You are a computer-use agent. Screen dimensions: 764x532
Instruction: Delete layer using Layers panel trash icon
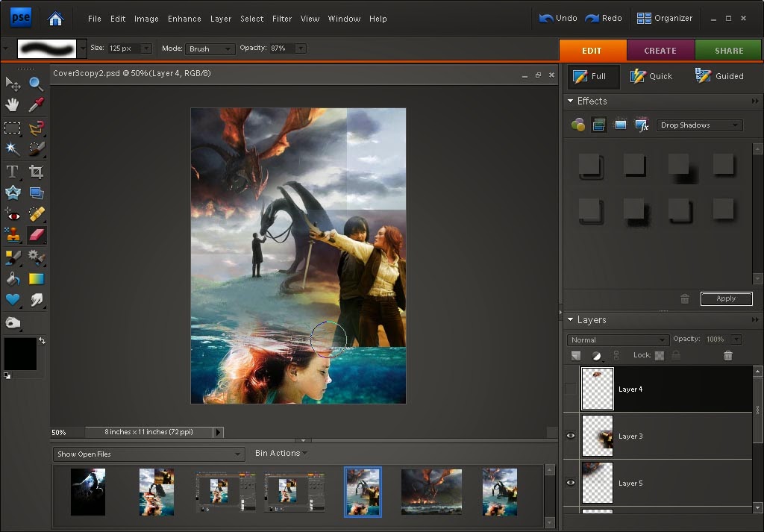click(728, 357)
